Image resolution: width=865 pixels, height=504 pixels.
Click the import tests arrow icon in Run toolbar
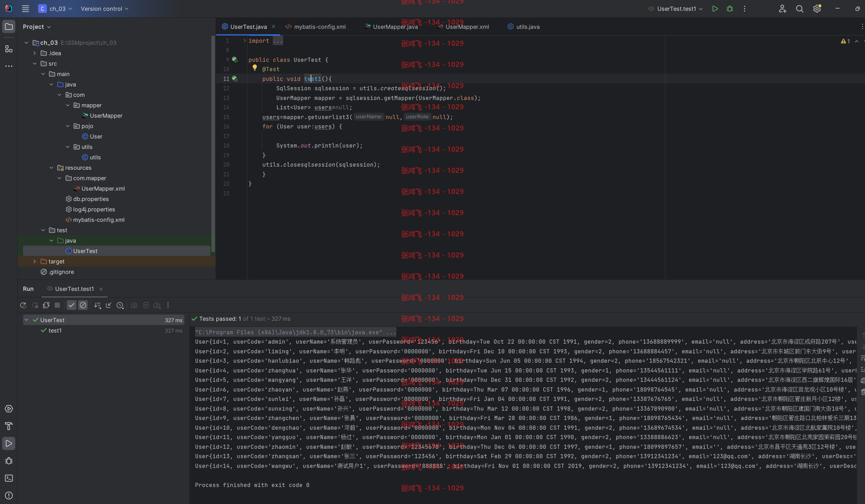[109, 305]
